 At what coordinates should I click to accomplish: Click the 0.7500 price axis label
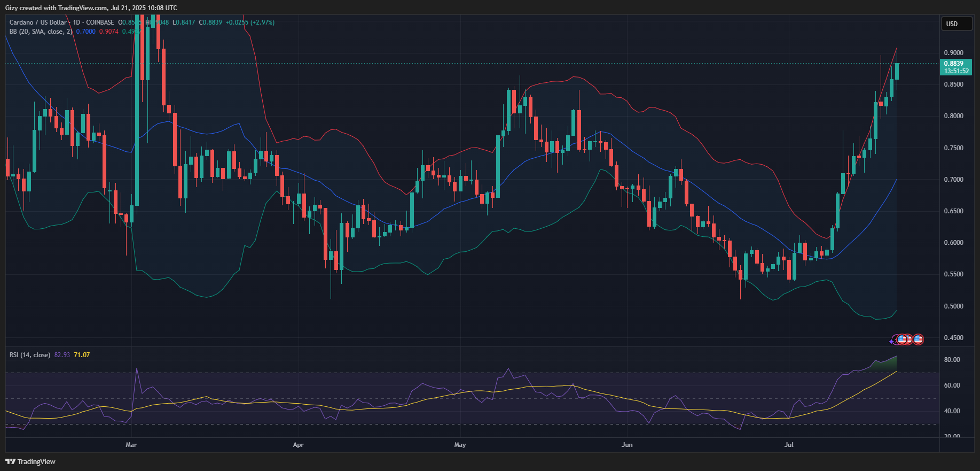tap(954, 148)
